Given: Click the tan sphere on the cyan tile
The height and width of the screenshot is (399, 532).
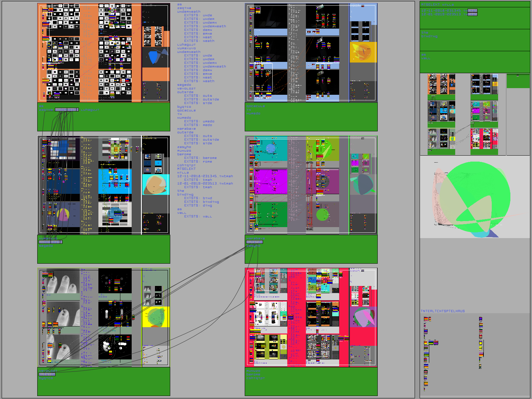Looking at the screenshot, I should (154, 185).
